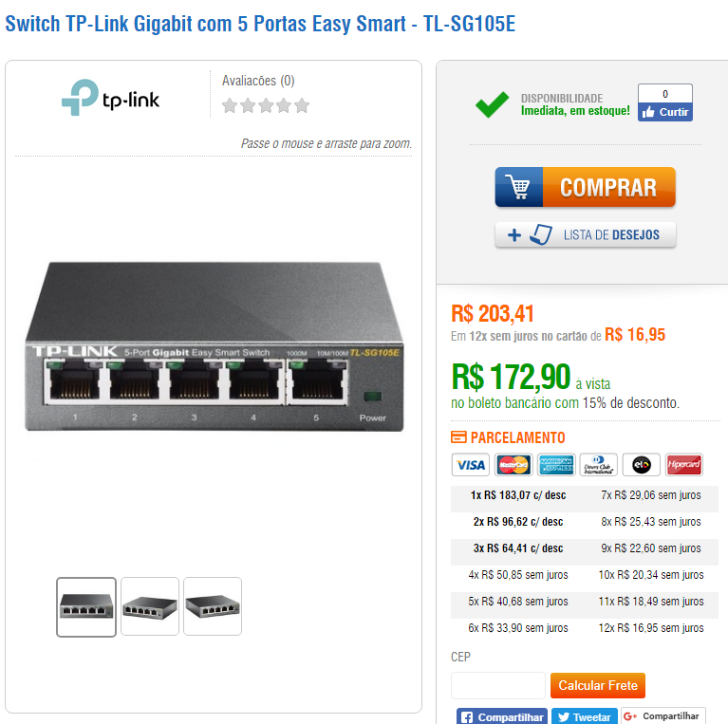Share on Facebook with Compartilhar button

502,716
